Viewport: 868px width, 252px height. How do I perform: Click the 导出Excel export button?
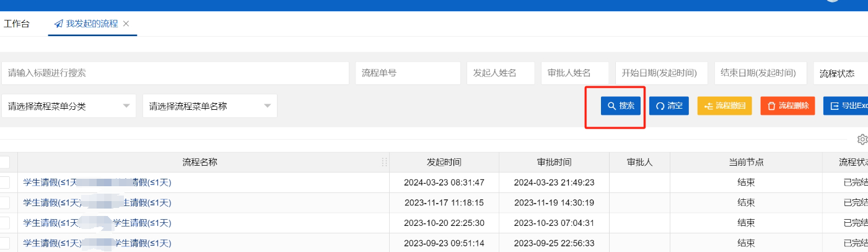tap(846, 106)
